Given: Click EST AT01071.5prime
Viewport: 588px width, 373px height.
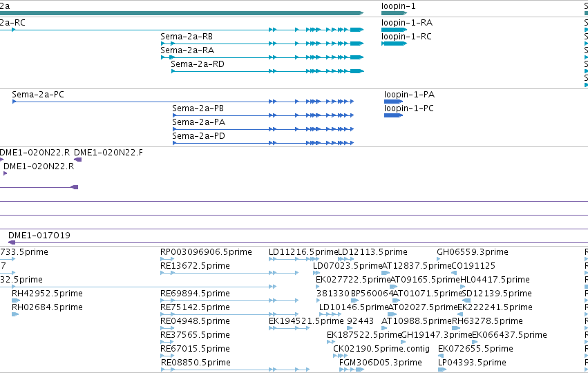Looking at the screenshot, I should 428,294.
